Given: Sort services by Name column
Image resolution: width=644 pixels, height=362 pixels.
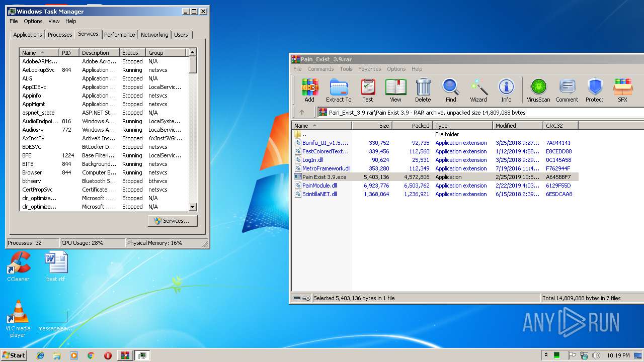Looking at the screenshot, I should [x=39, y=53].
